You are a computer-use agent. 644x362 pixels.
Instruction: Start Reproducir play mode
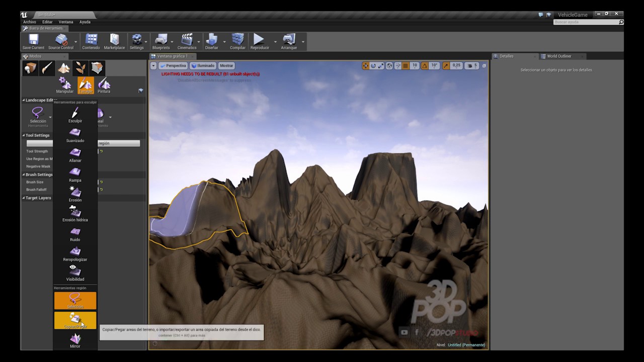click(259, 42)
